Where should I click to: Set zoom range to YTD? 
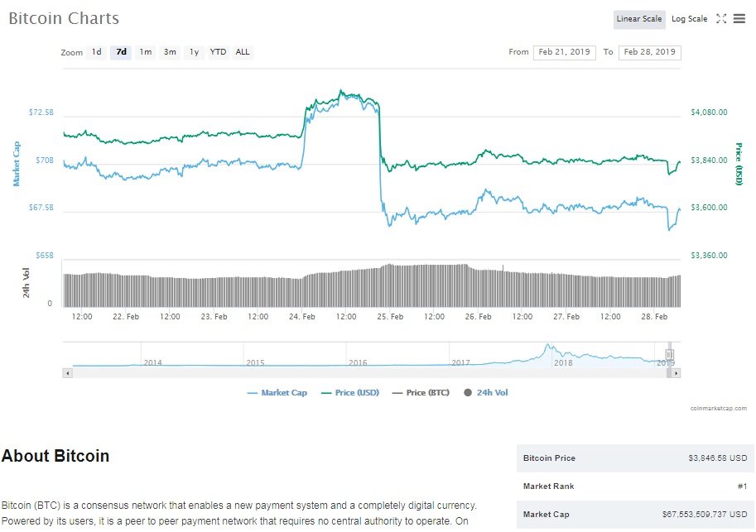(x=218, y=52)
